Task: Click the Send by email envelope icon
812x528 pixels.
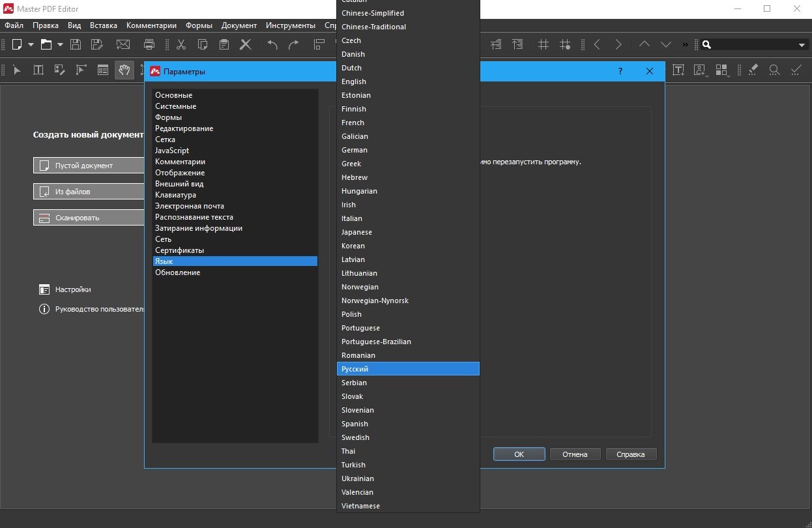Action: point(123,44)
